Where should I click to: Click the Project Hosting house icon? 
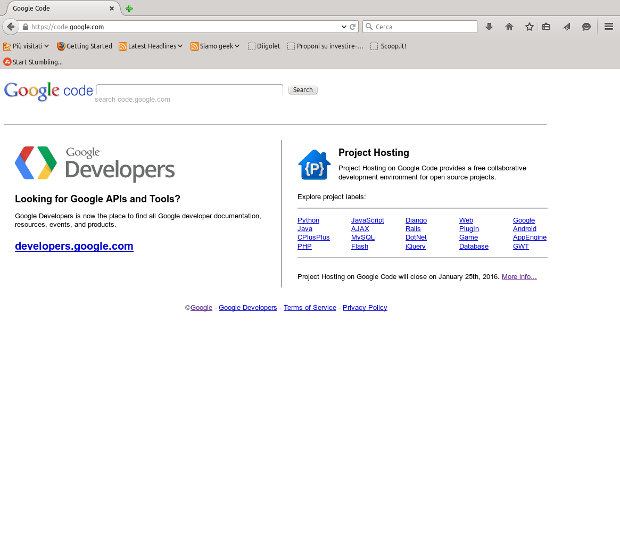tap(314, 164)
